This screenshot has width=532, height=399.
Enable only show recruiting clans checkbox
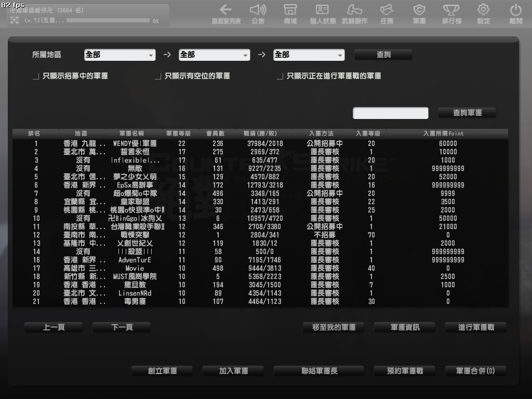point(36,76)
